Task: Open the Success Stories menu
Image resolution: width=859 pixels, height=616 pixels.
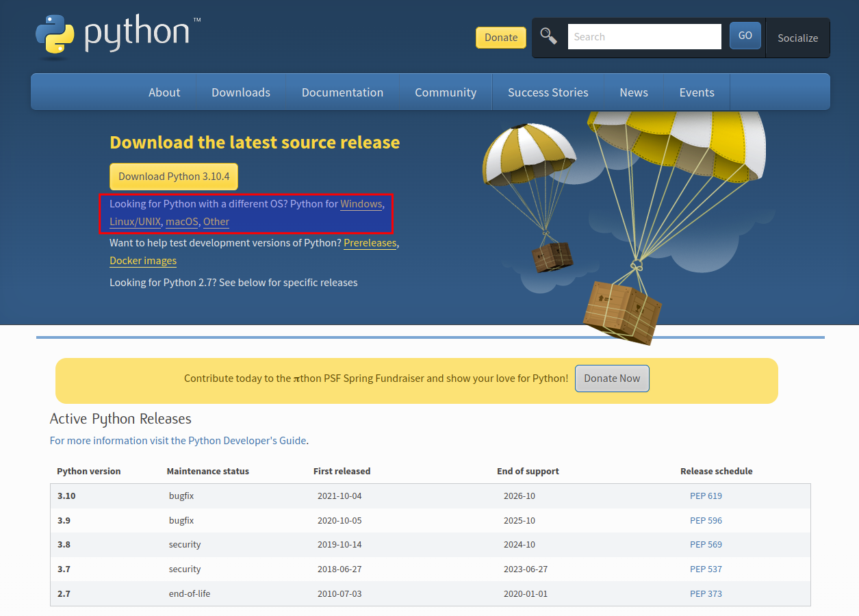Action: pyautogui.click(x=548, y=92)
